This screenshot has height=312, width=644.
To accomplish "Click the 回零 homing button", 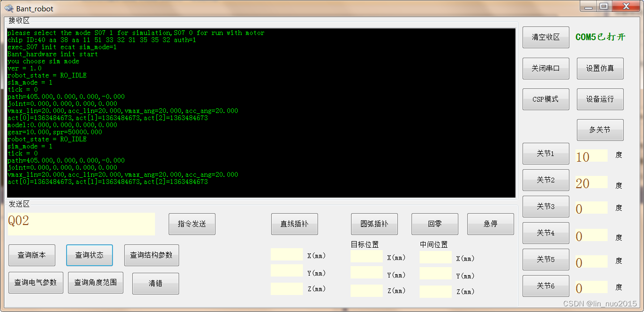I will pyautogui.click(x=435, y=224).
